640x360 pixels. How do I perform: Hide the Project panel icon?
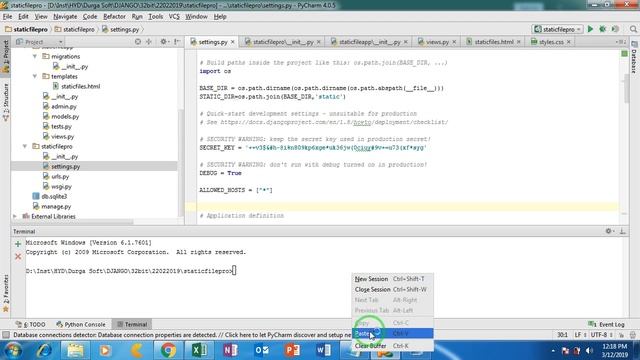pyautogui.click(x=177, y=42)
